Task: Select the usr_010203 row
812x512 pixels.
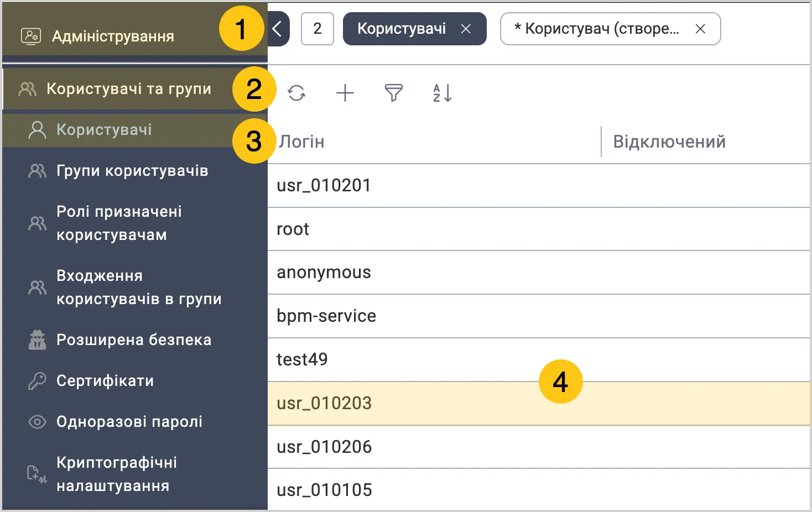Action: click(539, 404)
